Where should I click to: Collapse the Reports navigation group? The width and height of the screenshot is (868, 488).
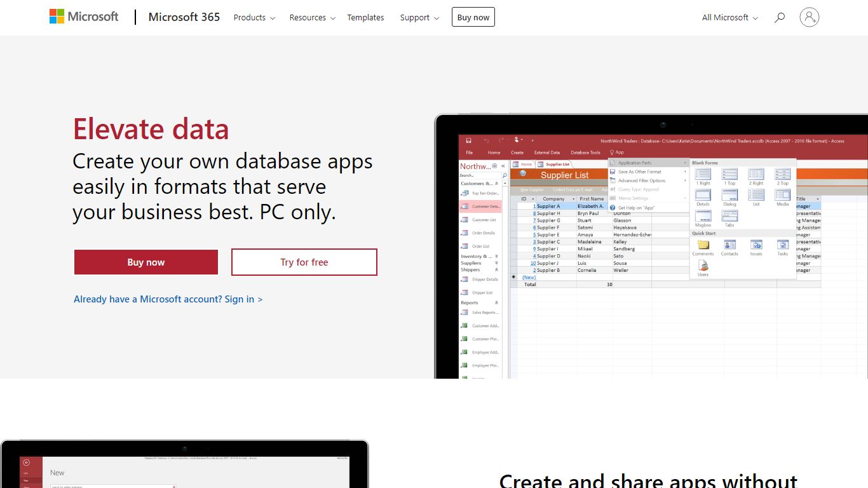(x=497, y=303)
